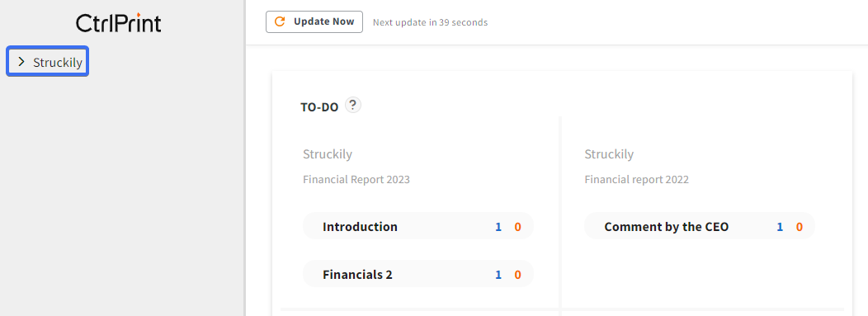The height and width of the screenshot is (316, 868).
Task: Expand the Struckily chevron arrow in sidebar
Action: tap(21, 61)
